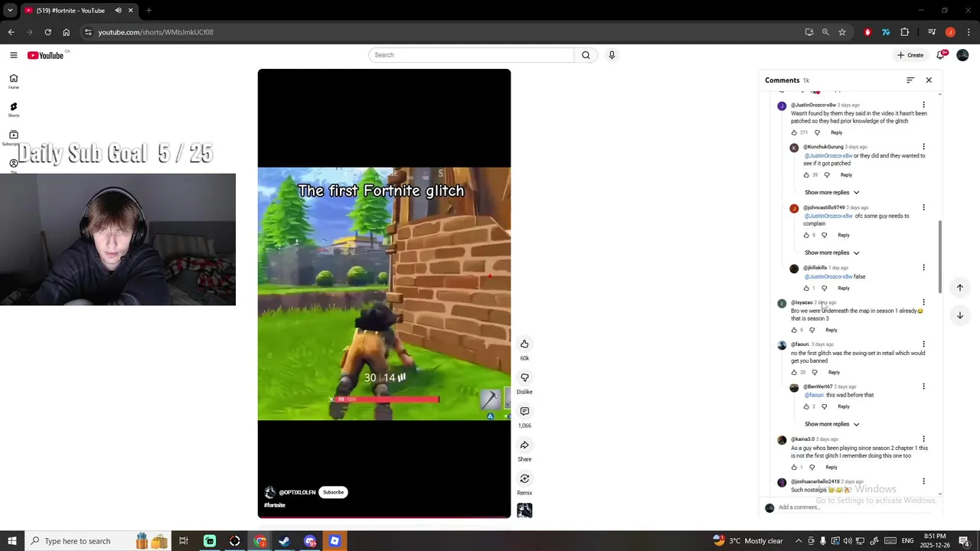Open YouTube notifications bell
980x551 pixels.
pyautogui.click(x=941, y=55)
